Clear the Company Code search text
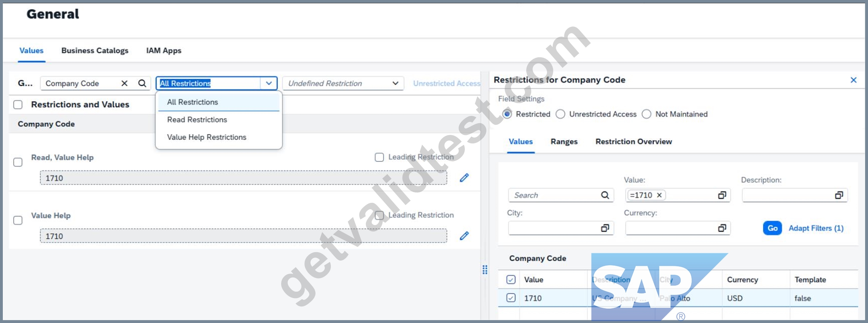The width and height of the screenshot is (868, 323). click(125, 83)
